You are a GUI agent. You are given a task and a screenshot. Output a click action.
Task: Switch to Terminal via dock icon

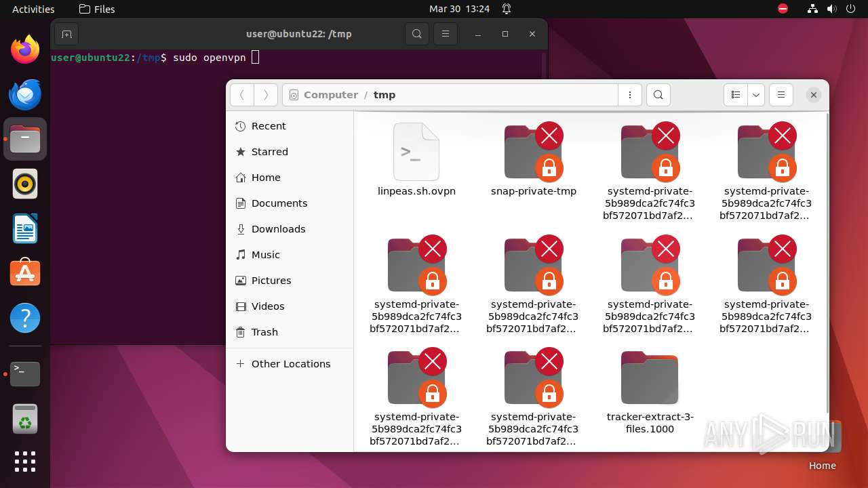tap(25, 373)
